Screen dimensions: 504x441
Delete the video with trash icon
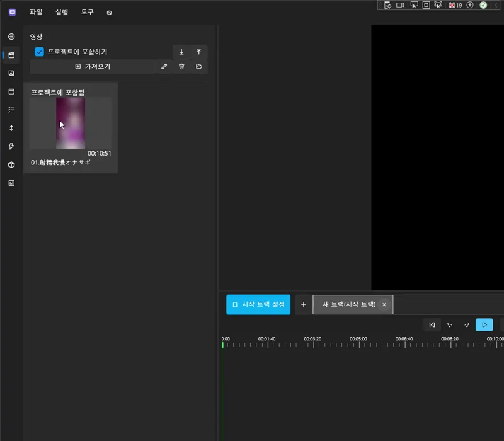tap(181, 67)
